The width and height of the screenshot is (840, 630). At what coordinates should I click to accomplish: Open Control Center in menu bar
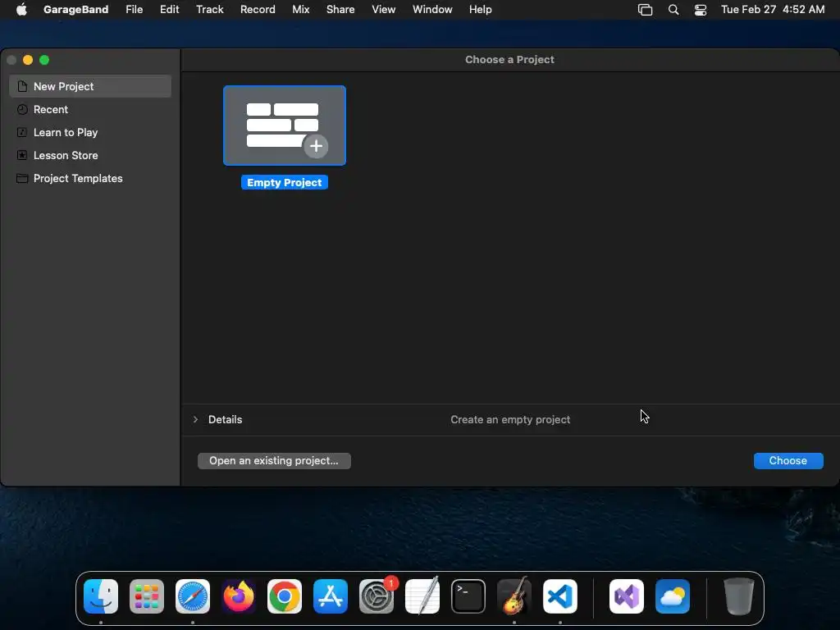[701, 10]
